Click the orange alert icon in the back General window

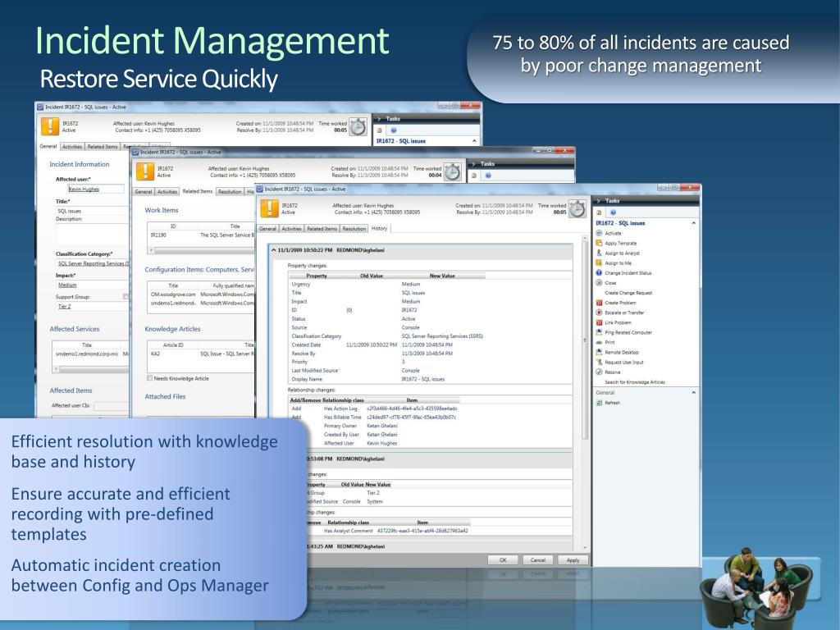point(50,126)
